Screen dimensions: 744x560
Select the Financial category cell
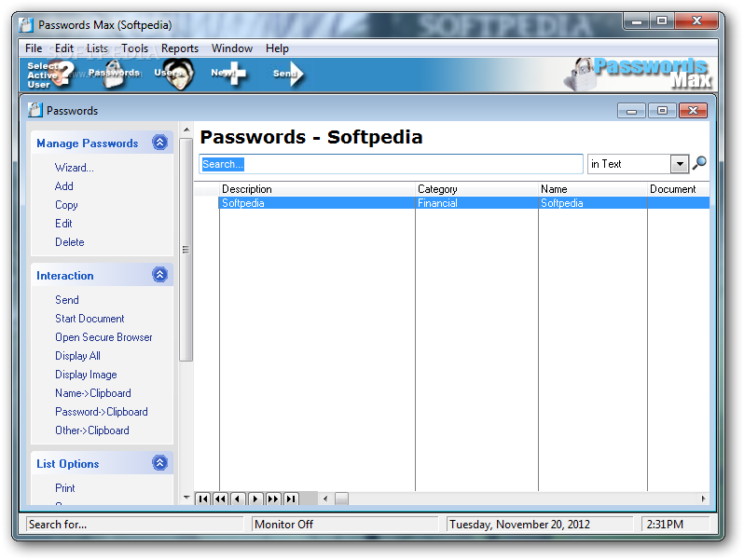[476, 203]
